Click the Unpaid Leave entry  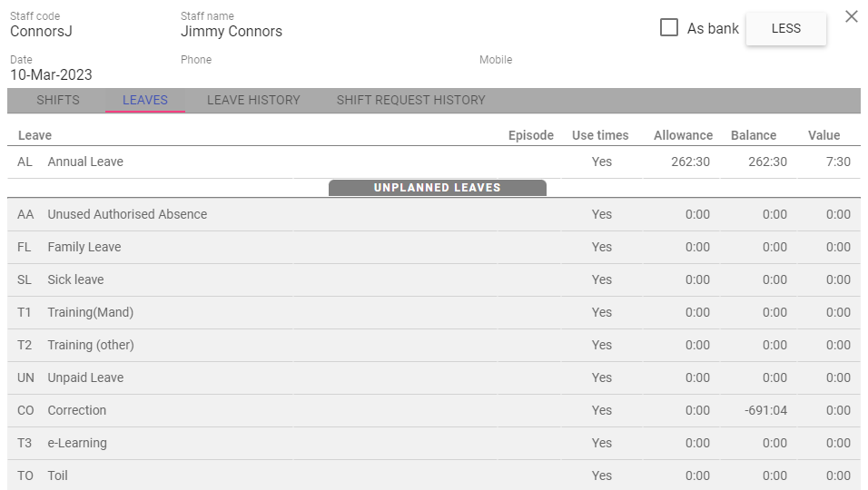tap(85, 377)
